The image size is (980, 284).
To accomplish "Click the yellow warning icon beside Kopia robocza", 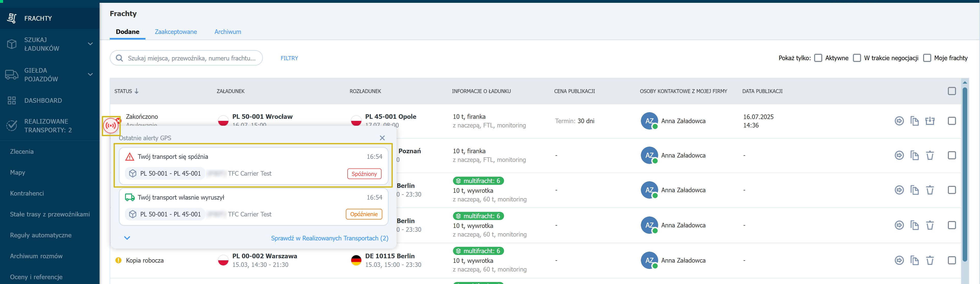I will [118, 261].
